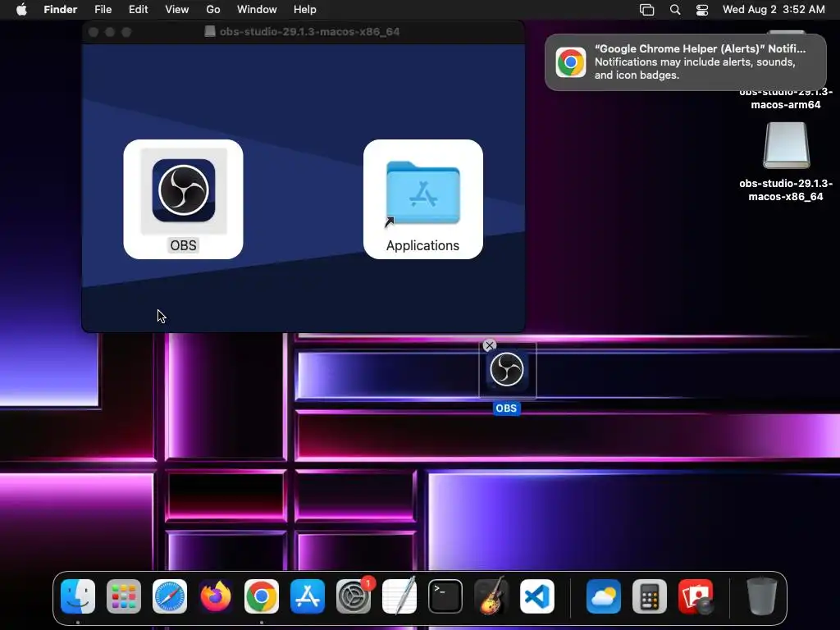Image resolution: width=840 pixels, height=630 pixels.
Task: Launch Google Chrome from the Dock
Action: [262, 596]
